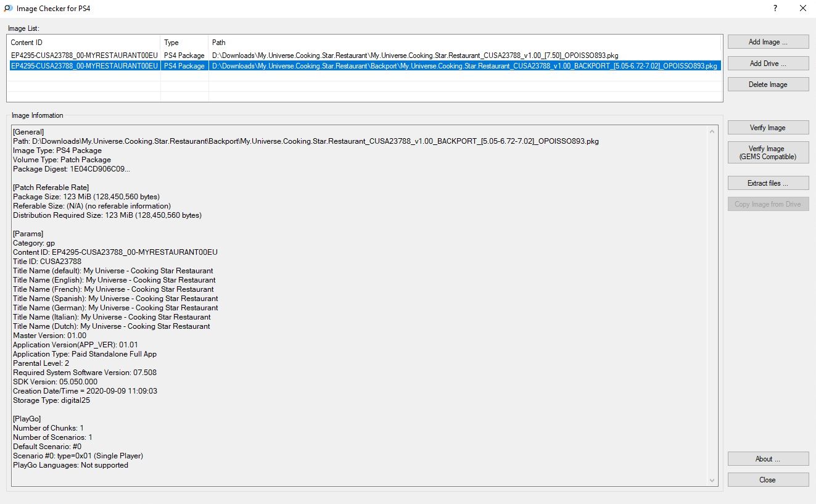Click the Title ID: CUSA23788 line
The height and width of the screenshot is (504, 816).
pyautogui.click(x=47, y=262)
